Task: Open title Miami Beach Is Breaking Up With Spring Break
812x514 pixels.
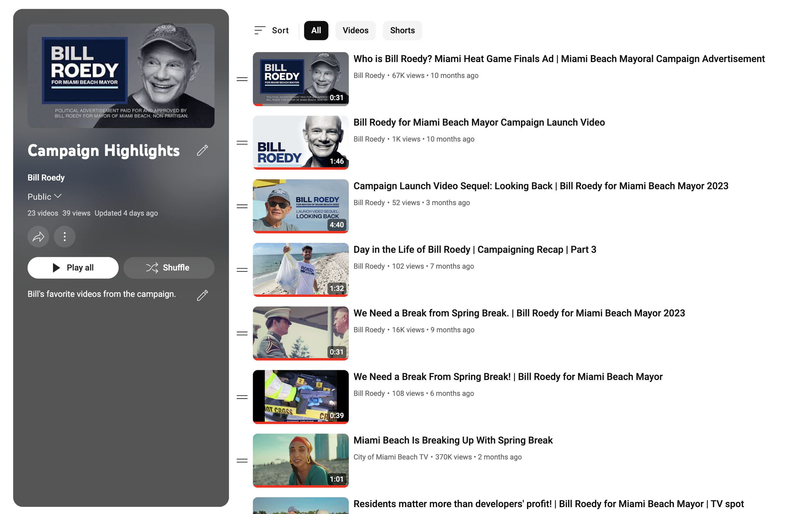Action: click(x=453, y=440)
